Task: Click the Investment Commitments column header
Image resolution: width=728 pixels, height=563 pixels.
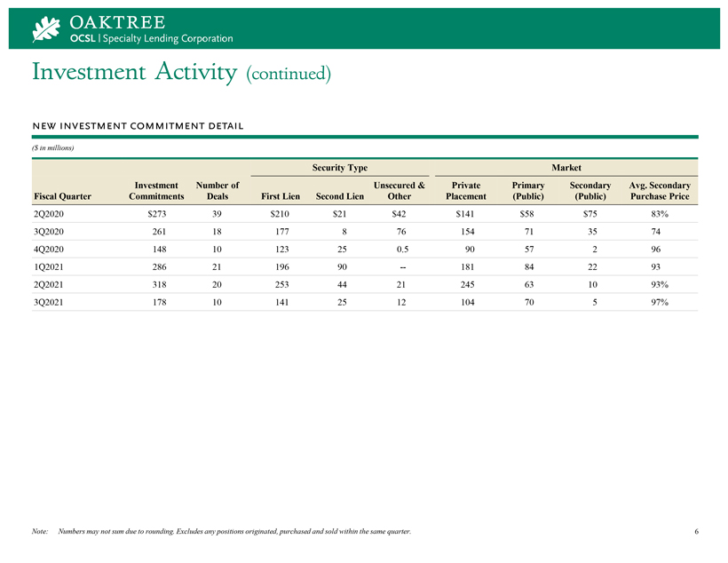Action: [x=156, y=190]
